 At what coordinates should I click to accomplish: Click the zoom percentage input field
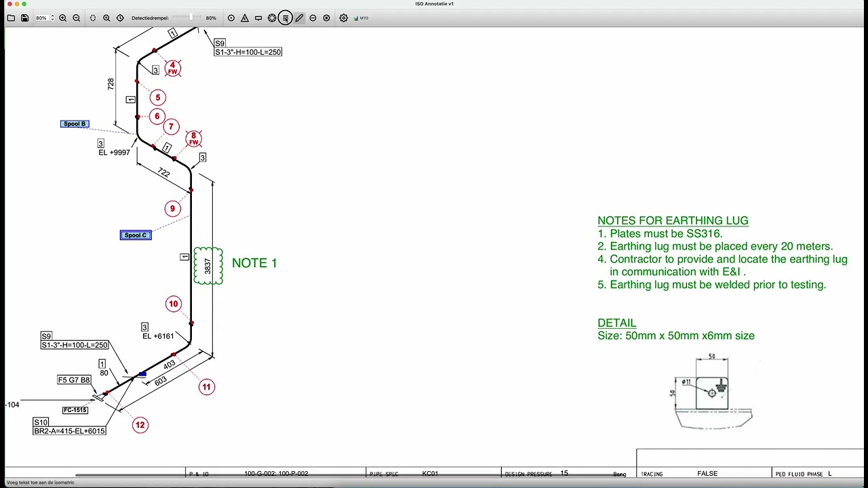(x=41, y=18)
